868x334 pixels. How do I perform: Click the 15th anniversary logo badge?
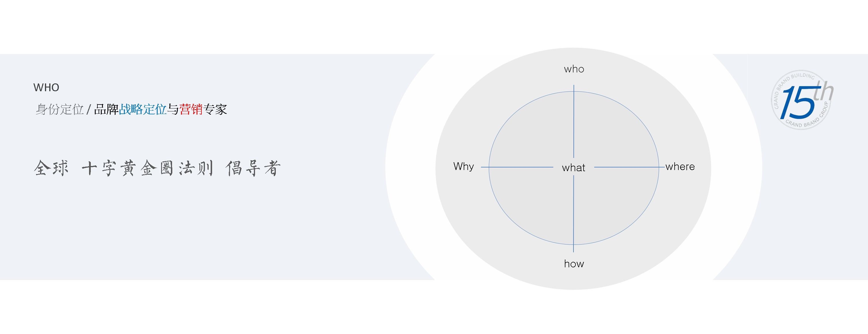[x=802, y=100]
